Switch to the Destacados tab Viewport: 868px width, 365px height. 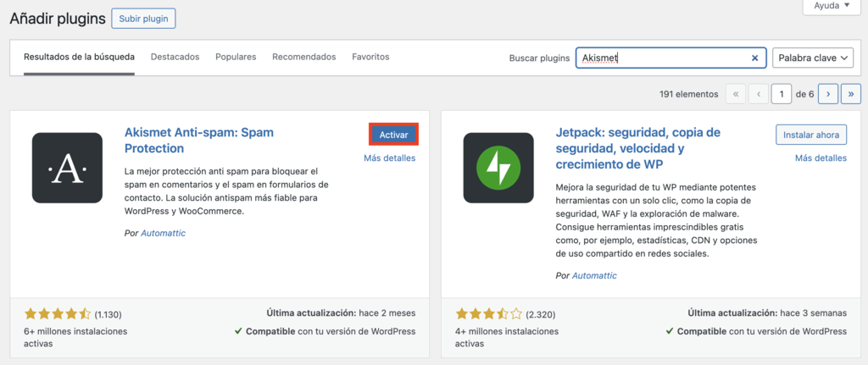pyautogui.click(x=175, y=57)
